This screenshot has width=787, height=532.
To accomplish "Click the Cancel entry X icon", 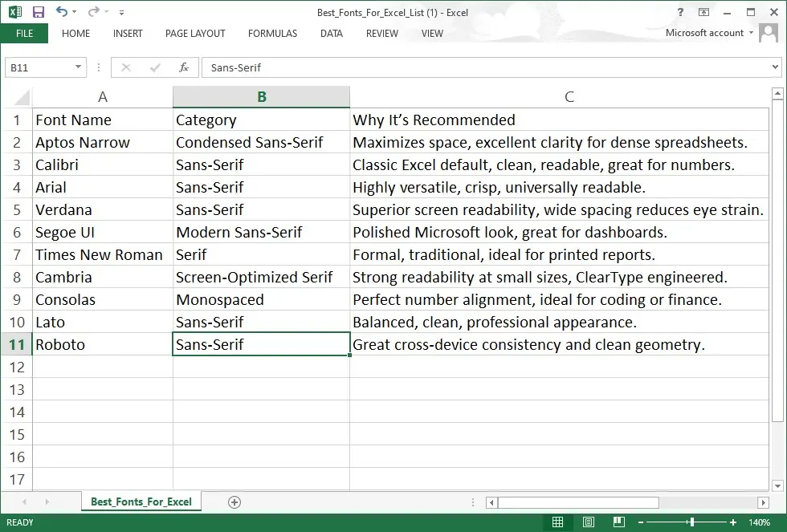I will click(126, 67).
